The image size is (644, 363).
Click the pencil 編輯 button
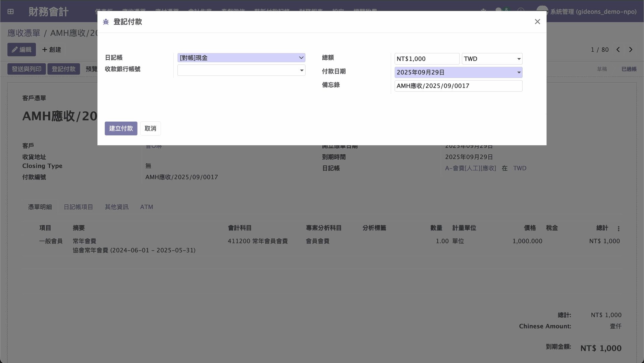pos(21,50)
